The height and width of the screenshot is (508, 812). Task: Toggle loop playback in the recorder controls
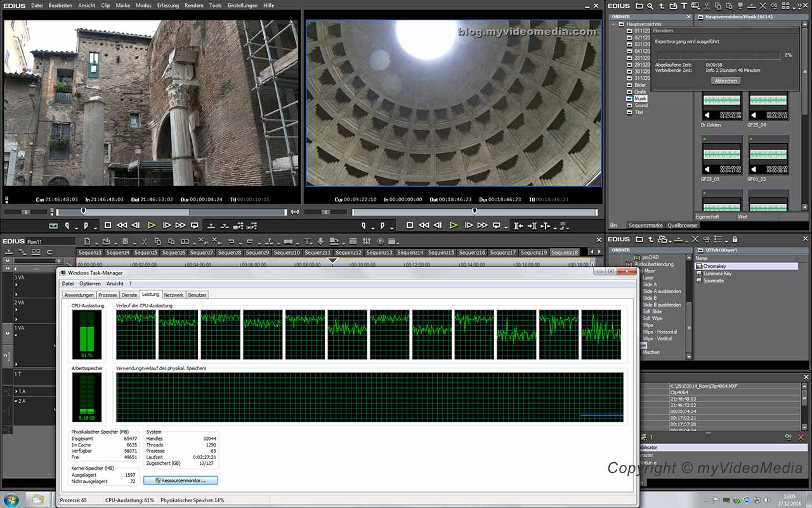[497, 225]
